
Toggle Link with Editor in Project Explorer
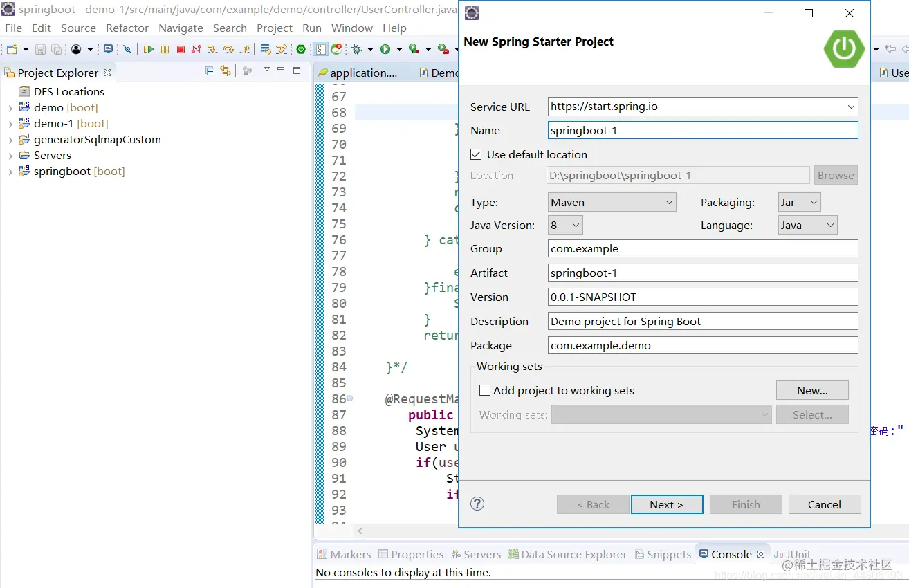coord(225,71)
